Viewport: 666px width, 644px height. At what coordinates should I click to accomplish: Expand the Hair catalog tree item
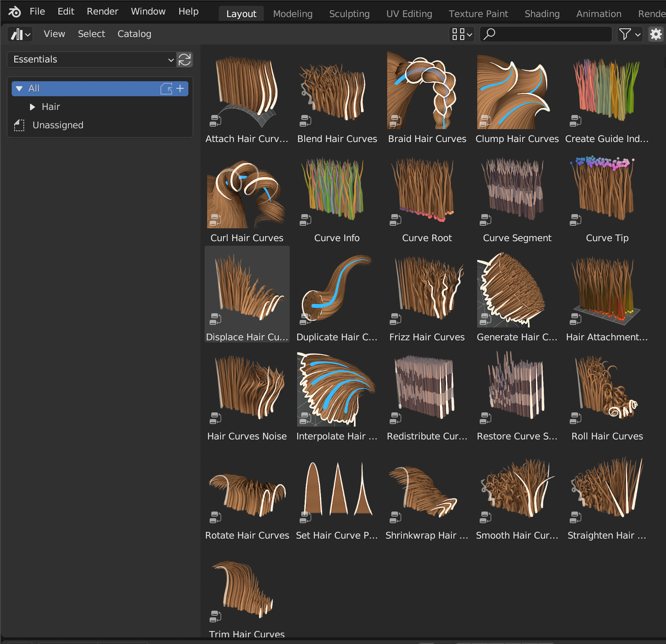33,107
